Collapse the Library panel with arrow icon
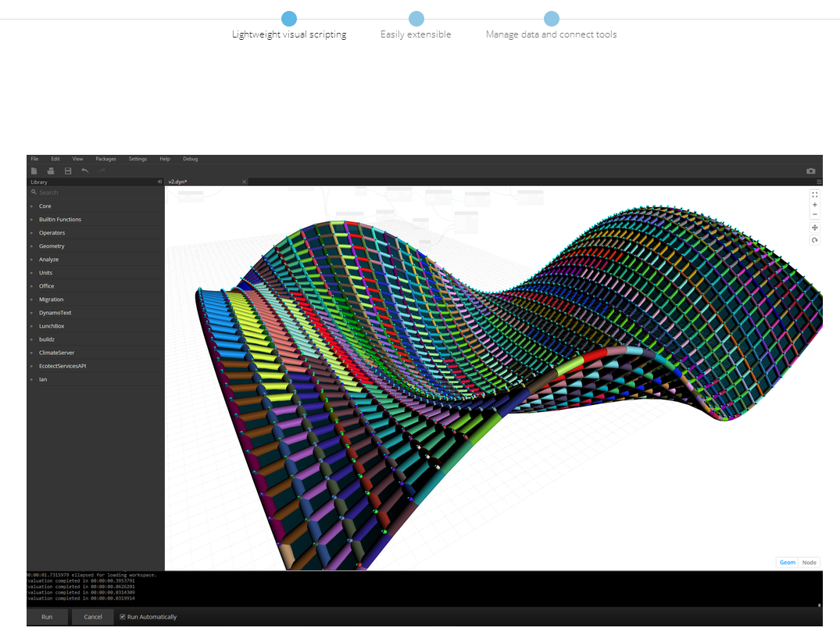 tap(159, 181)
